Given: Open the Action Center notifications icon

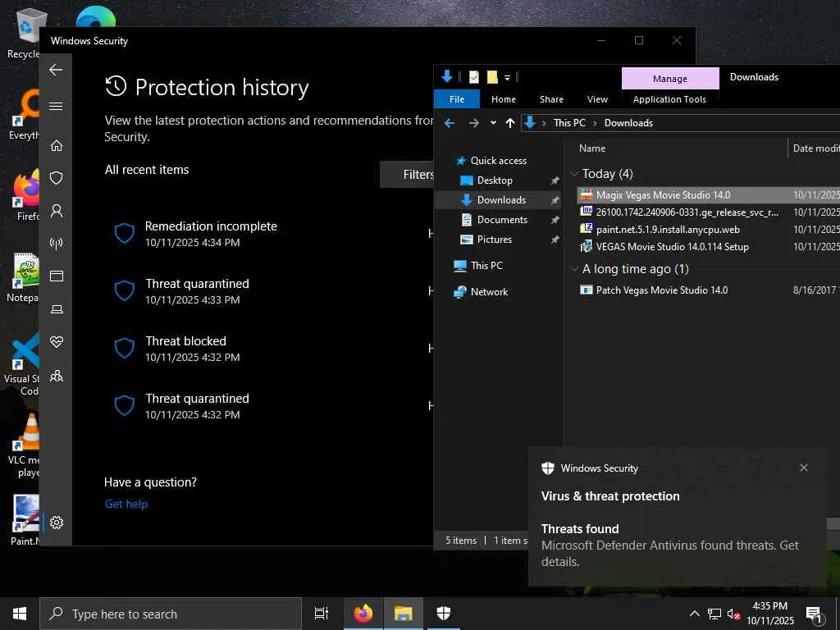Looking at the screenshot, I should click(814, 614).
